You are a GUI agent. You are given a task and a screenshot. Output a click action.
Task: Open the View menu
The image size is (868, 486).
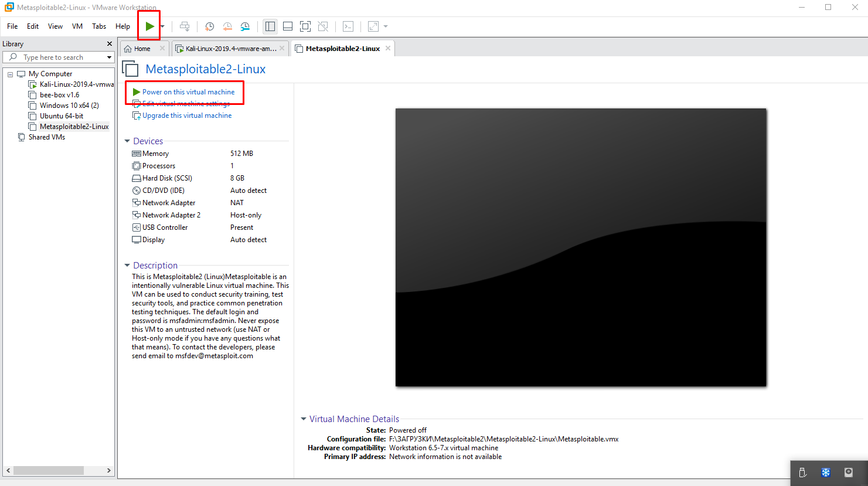click(x=55, y=26)
